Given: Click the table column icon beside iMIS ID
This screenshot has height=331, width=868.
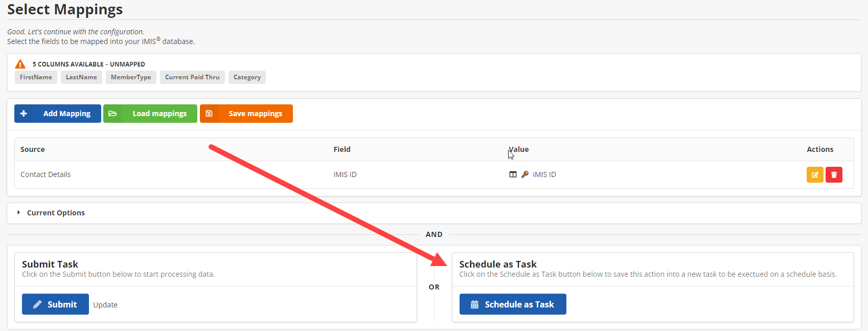Looking at the screenshot, I should (x=513, y=174).
